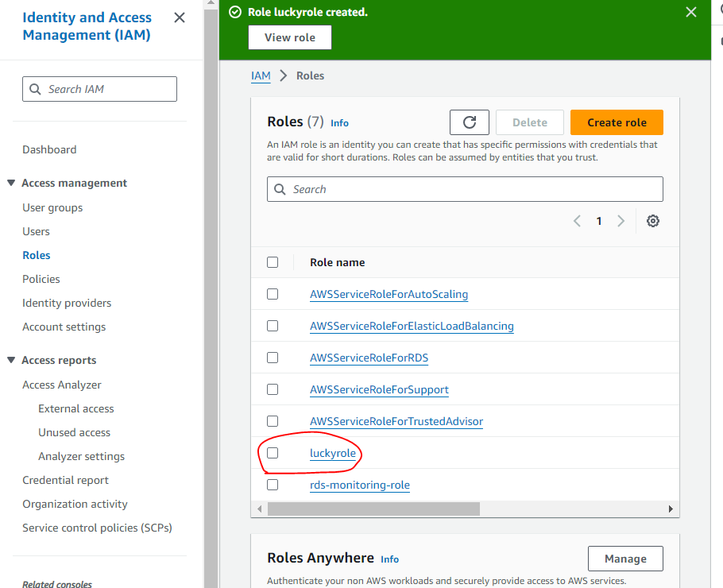Image resolution: width=723 pixels, height=588 pixels.
Task: Click the roles Search input field
Action: tap(465, 189)
